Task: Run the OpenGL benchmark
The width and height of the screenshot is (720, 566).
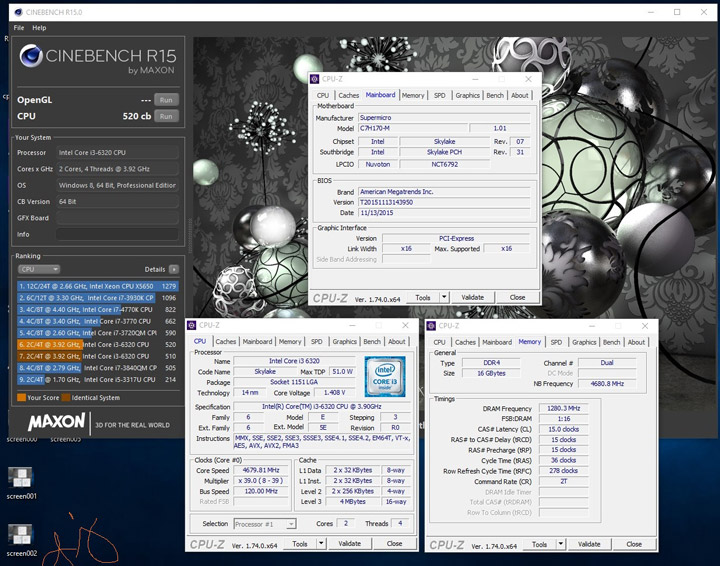Action: (166, 99)
